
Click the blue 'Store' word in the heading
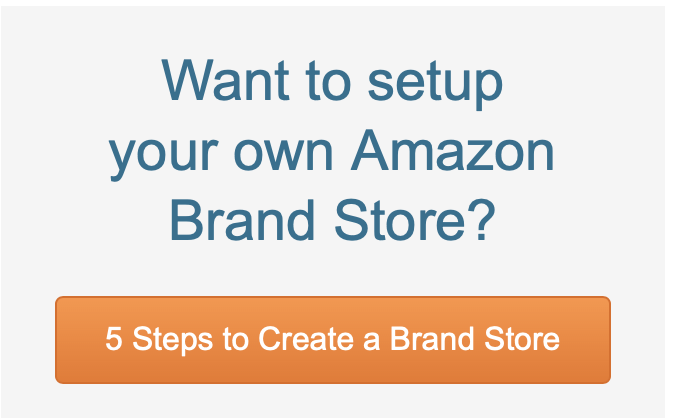coord(400,220)
